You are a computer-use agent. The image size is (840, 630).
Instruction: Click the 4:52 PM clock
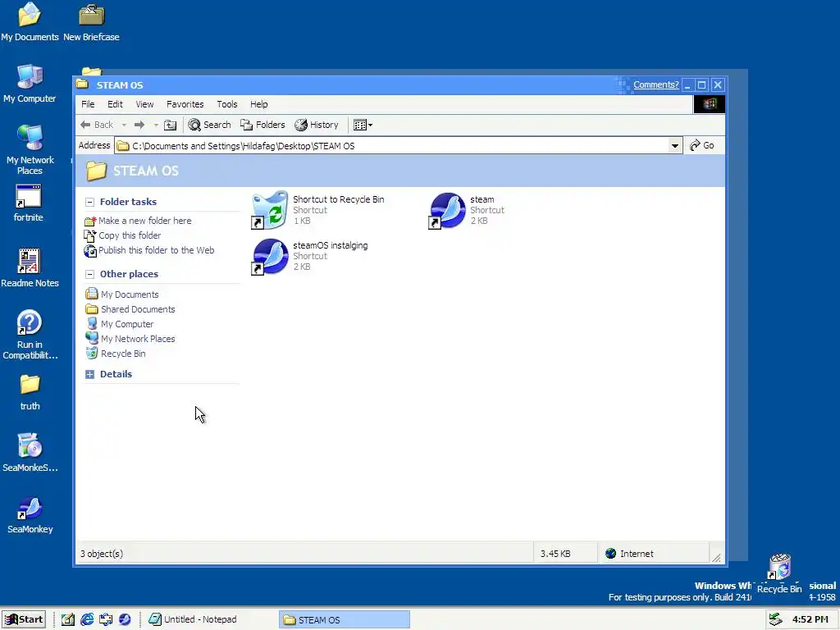click(x=810, y=619)
